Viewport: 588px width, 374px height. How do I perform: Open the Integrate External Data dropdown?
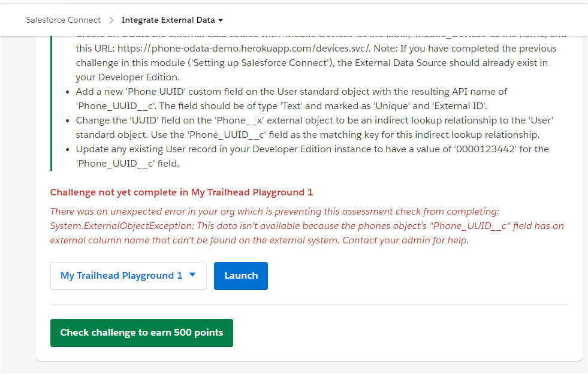pos(172,20)
